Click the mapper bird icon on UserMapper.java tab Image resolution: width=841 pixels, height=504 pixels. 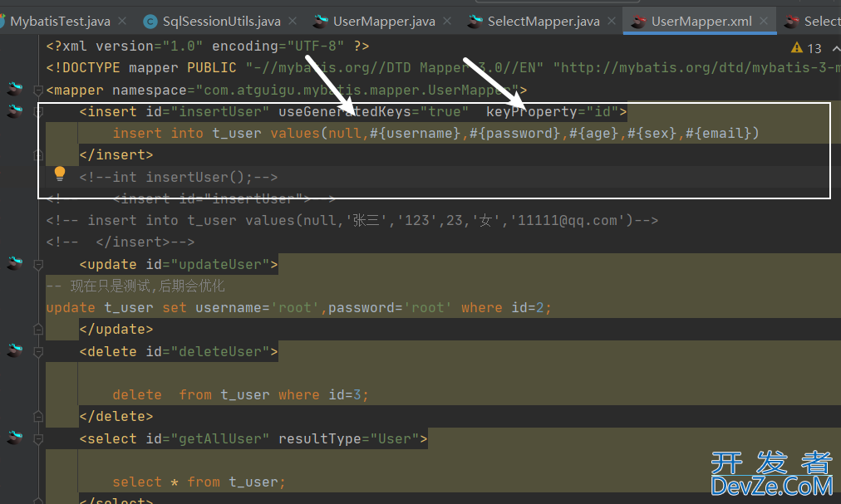coord(320,22)
